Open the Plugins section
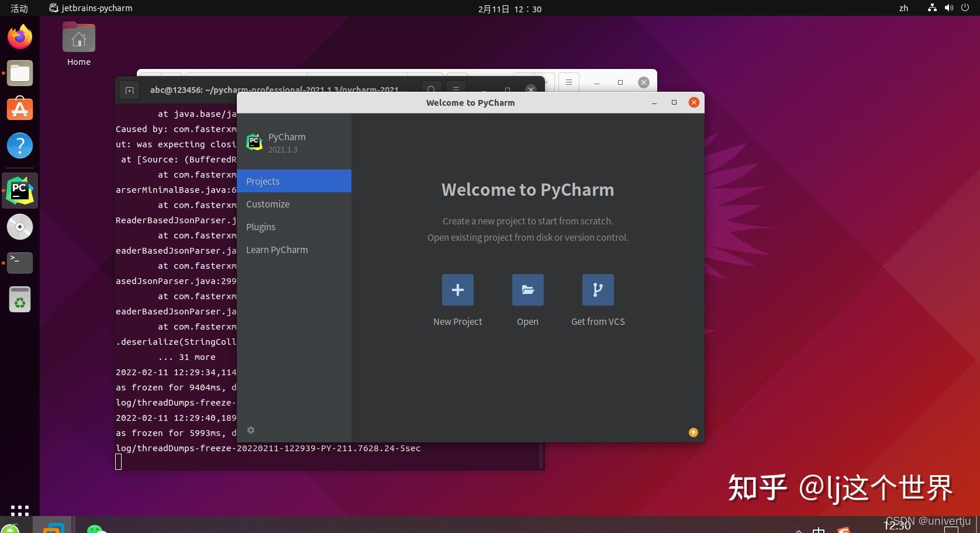 [x=261, y=227]
